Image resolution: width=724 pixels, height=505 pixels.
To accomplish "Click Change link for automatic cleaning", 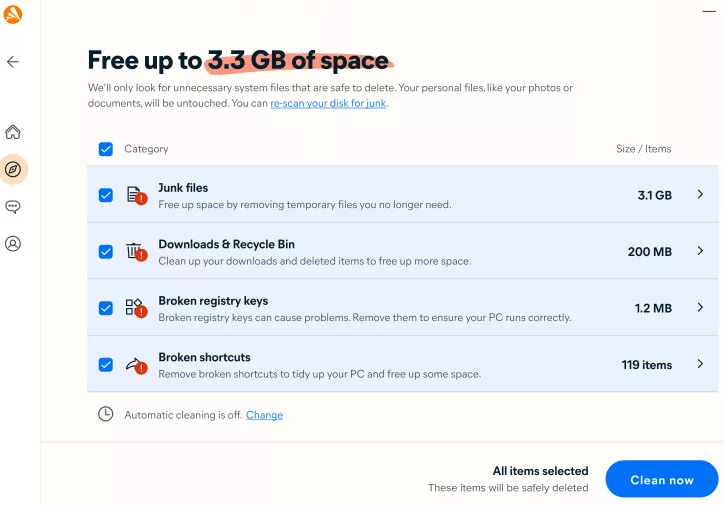I will 264,415.
